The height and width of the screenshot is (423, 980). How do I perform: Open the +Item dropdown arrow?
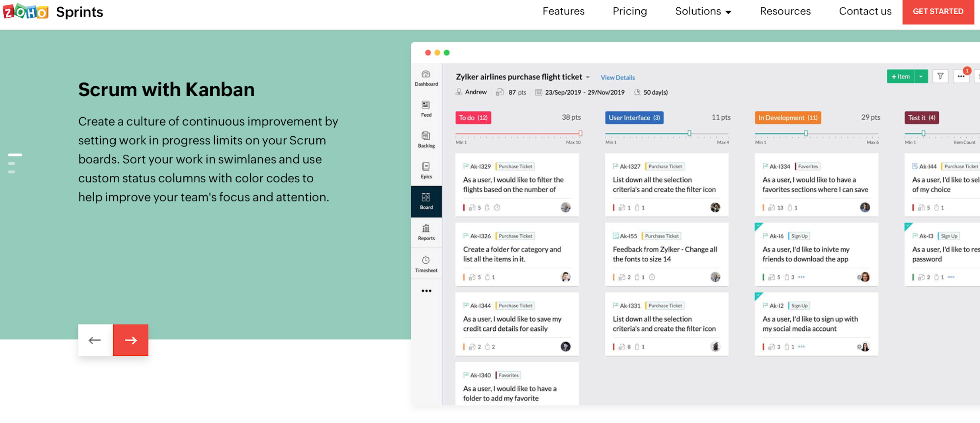coord(921,76)
